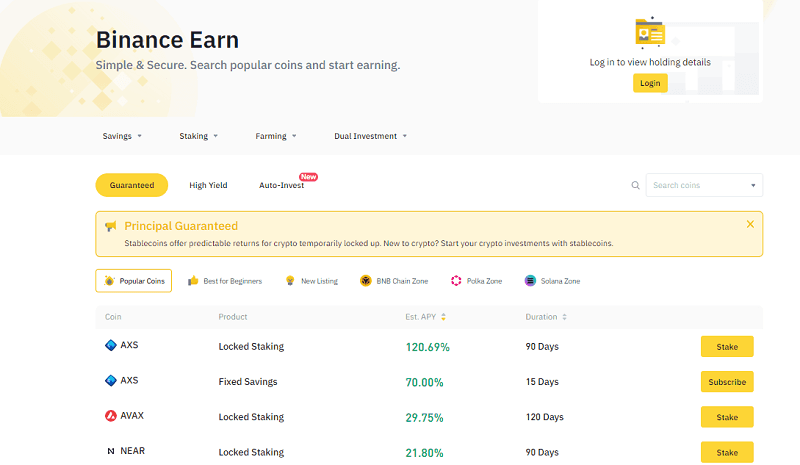
Task: Open the Staking dropdown menu
Action: pos(198,136)
